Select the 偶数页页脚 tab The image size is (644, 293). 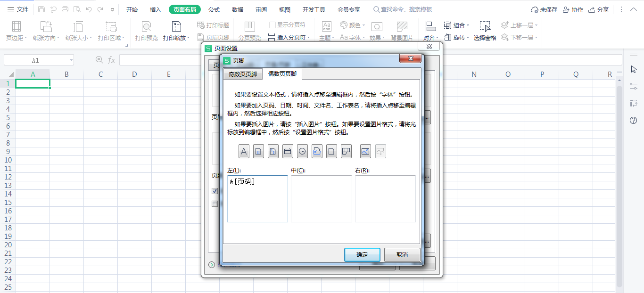[x=282, y=73]
